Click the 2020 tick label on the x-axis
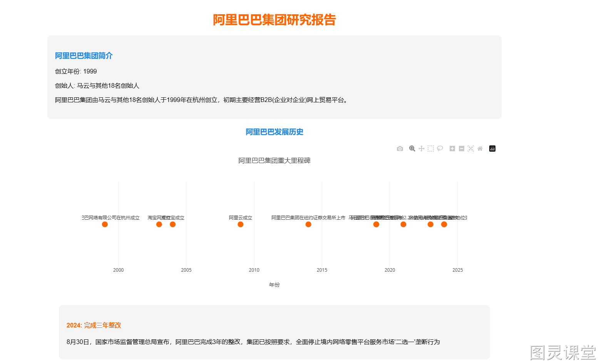Image resolution: width=599 pixels, height=364 pixels. coord(390,270)
